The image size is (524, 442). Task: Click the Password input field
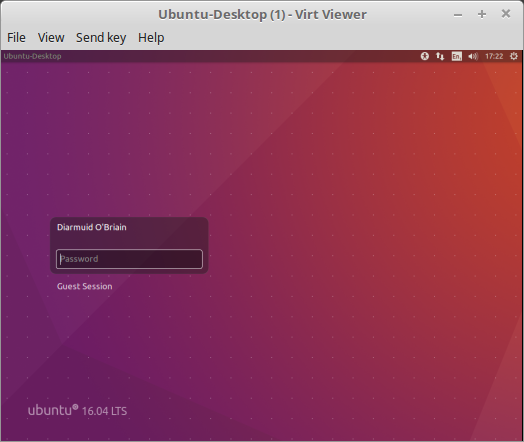(129, 259)
